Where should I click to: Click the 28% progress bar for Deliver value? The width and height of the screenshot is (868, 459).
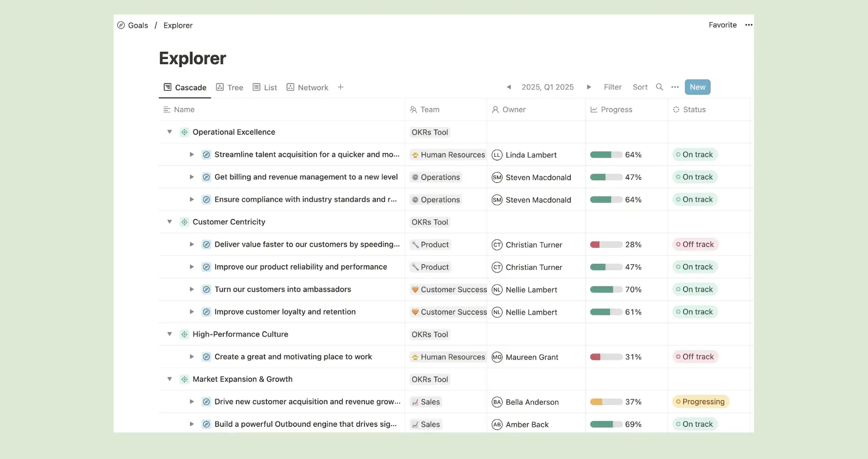606,245
